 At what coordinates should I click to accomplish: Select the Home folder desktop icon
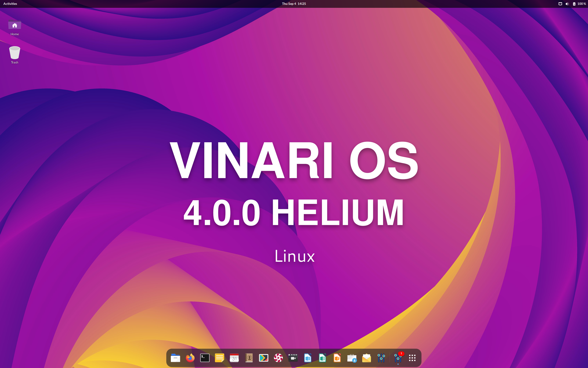click(14, 28)
